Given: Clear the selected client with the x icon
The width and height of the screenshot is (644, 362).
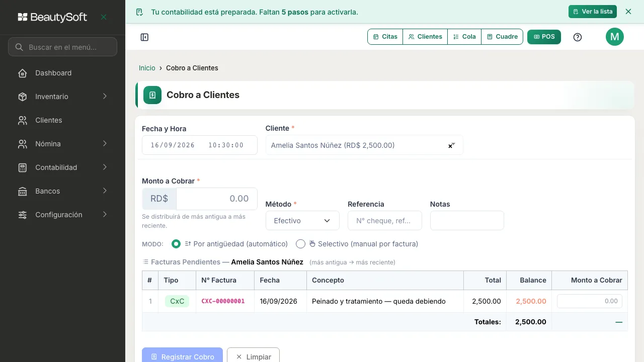Looking at the screenshot, I should coord(450,146).
